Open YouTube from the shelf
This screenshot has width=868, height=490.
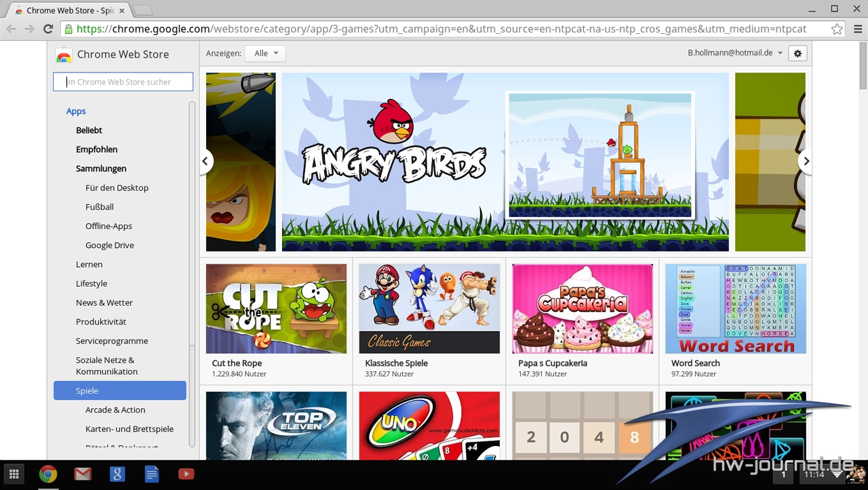(186, 474)
